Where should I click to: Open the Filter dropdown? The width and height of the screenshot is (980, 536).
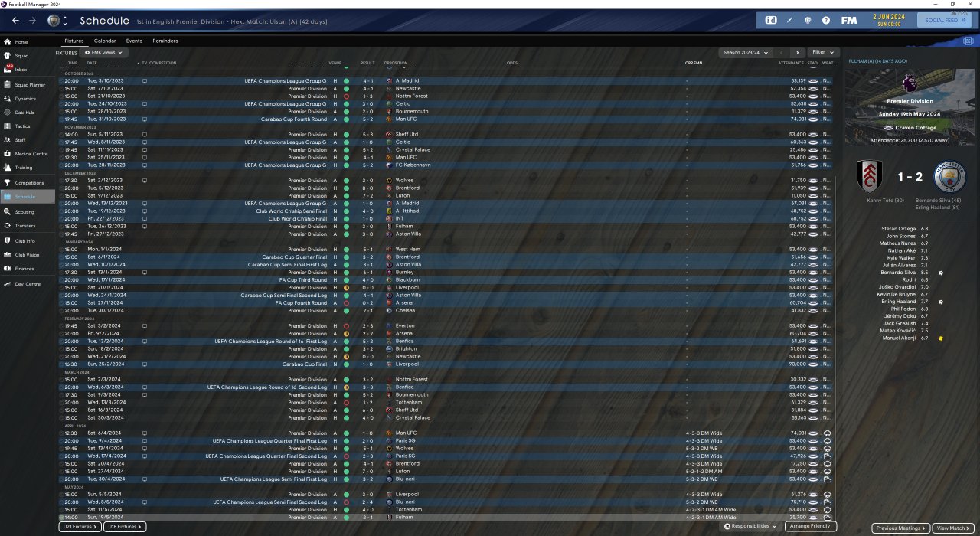[823, 53]
